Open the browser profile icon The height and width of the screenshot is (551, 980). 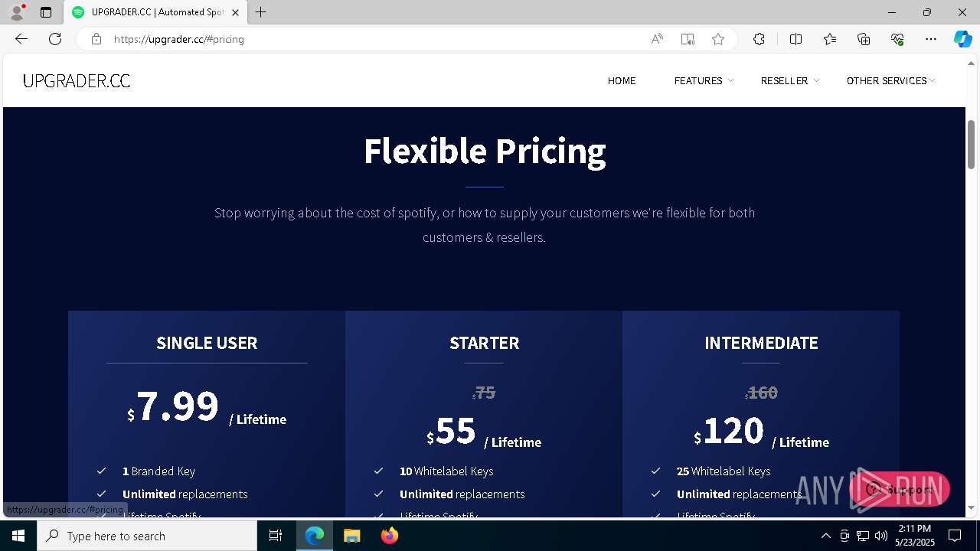click(17, 12)
